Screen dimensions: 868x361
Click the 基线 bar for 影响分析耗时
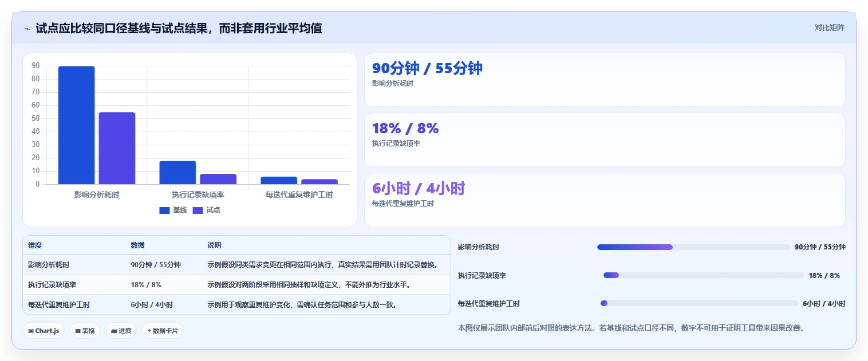(x=76, y=125)
